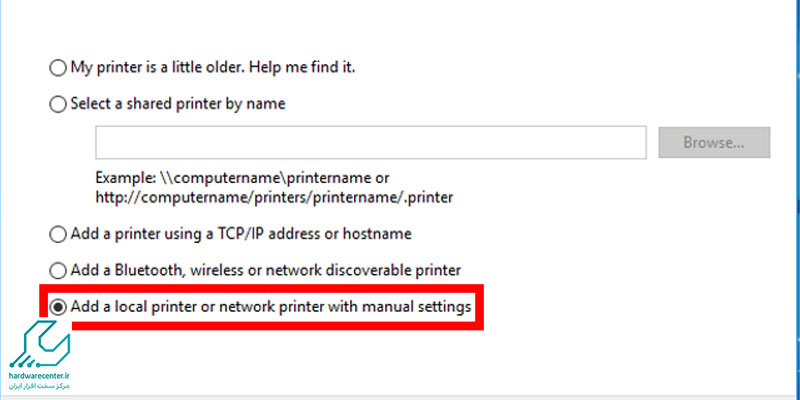Click the http://computername/printers example URL text
Viewport: 800px width, 400px height.
click(274, 198)
